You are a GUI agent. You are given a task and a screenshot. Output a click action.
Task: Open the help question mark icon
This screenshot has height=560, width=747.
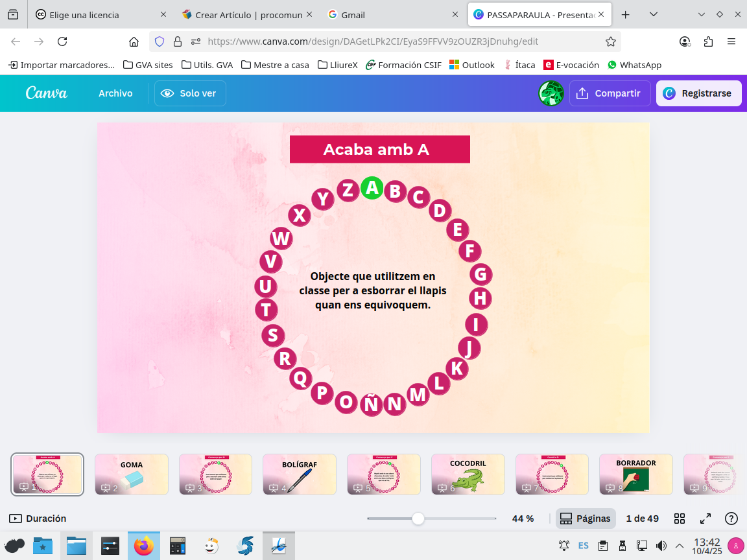pos(731,519)
